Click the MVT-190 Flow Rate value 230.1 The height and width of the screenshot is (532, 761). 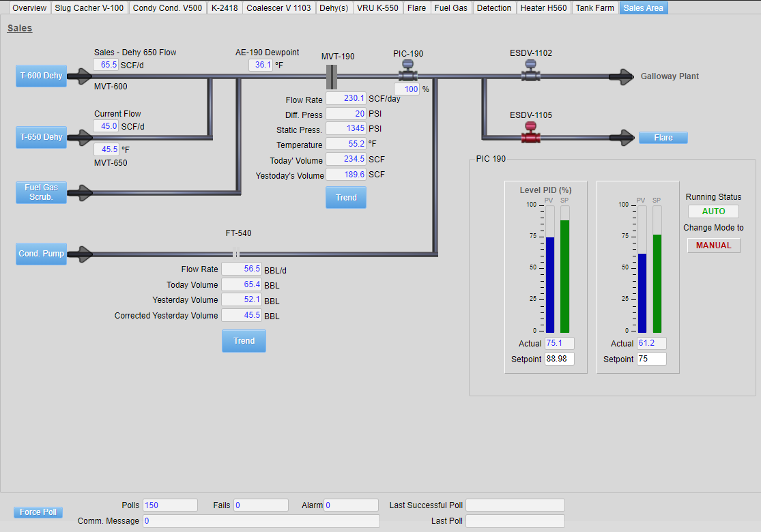pos(346,98)
